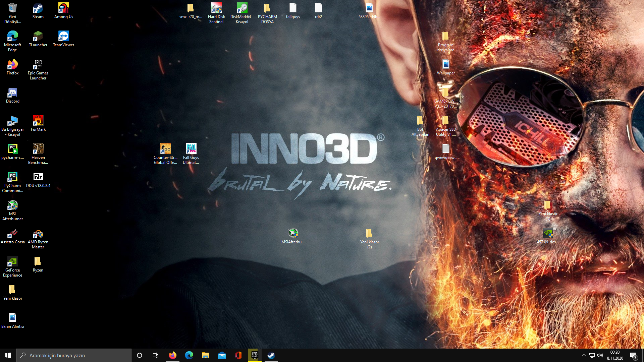644x362 pixels.
Task: Open the Action Center notifications
Action: [634, 355]
